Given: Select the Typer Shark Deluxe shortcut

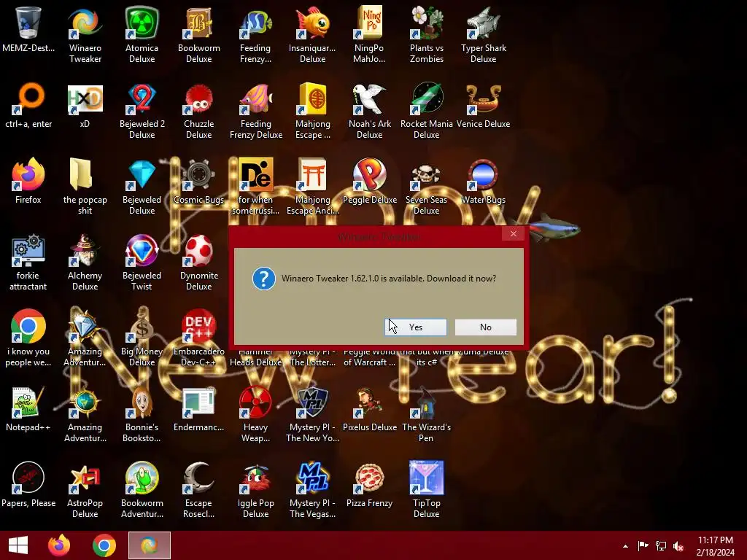Looking at the screenshot, I should tap(484, 34).
